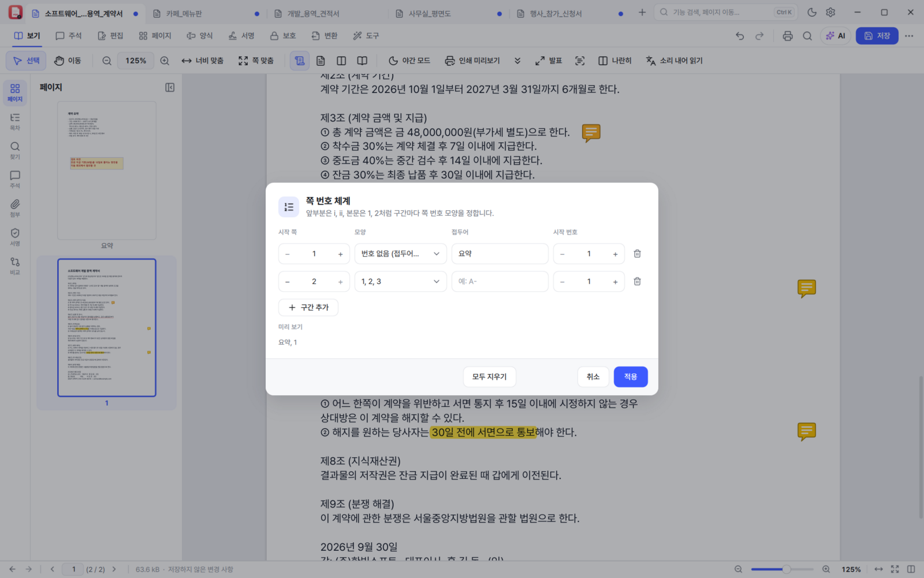Open the three-dot overflow menu beside 저장
This screenshot has height=578, width=924.
click(x=909, y=36)
